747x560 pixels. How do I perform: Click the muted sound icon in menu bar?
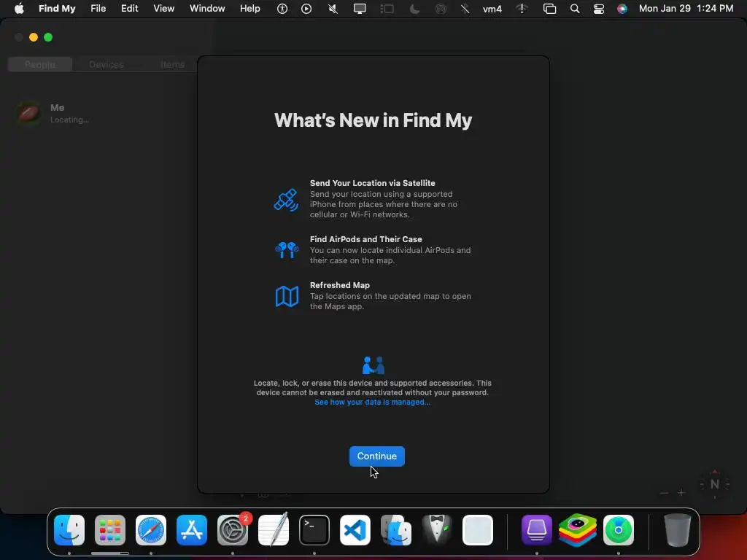tap(333, 9)
